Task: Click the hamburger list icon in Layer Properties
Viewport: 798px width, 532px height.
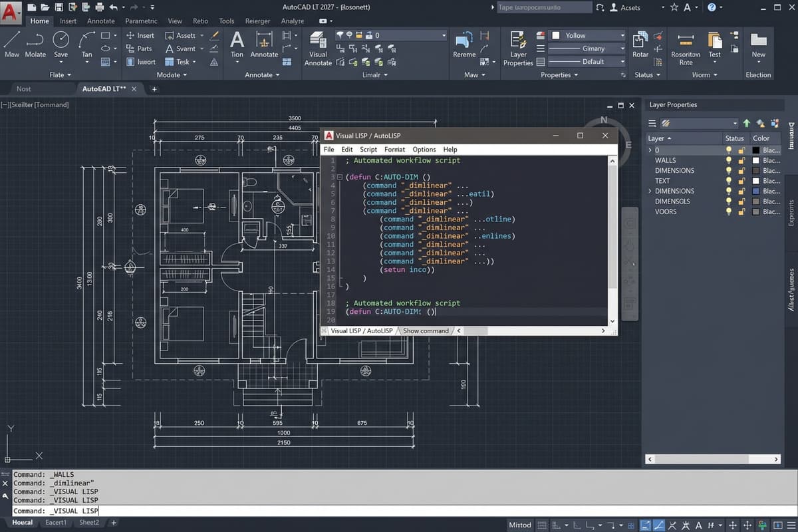Action: 652,123
